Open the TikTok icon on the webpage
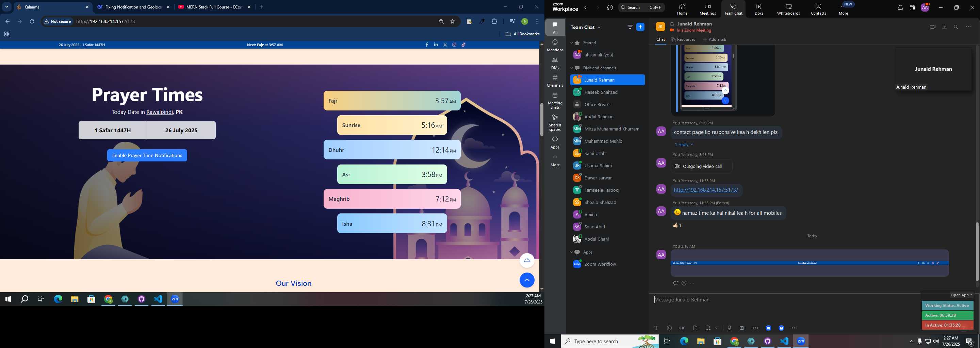Screen dimensions: 980x348 [x=464, y=45]
